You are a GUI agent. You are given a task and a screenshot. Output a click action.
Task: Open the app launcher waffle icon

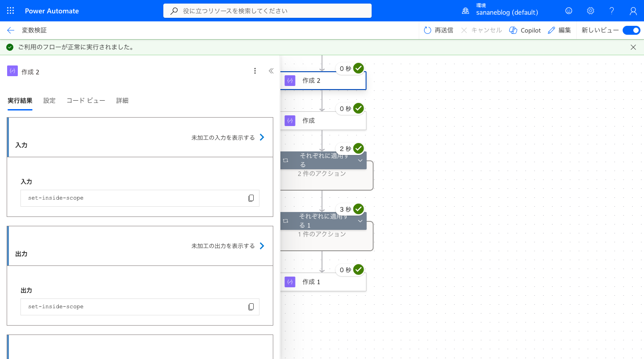(x=11, y=11)
